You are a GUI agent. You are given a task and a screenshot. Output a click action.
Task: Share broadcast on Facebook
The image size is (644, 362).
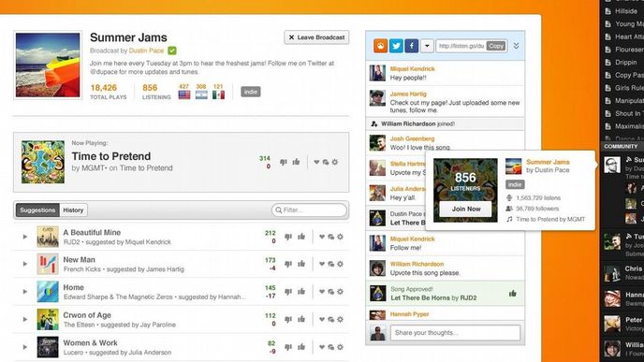pos(412,46)
